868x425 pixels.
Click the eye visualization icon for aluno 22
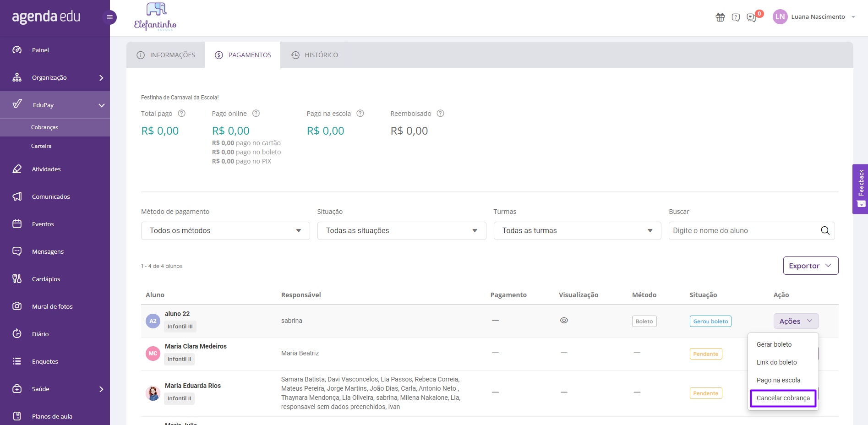tap(564, 321)
